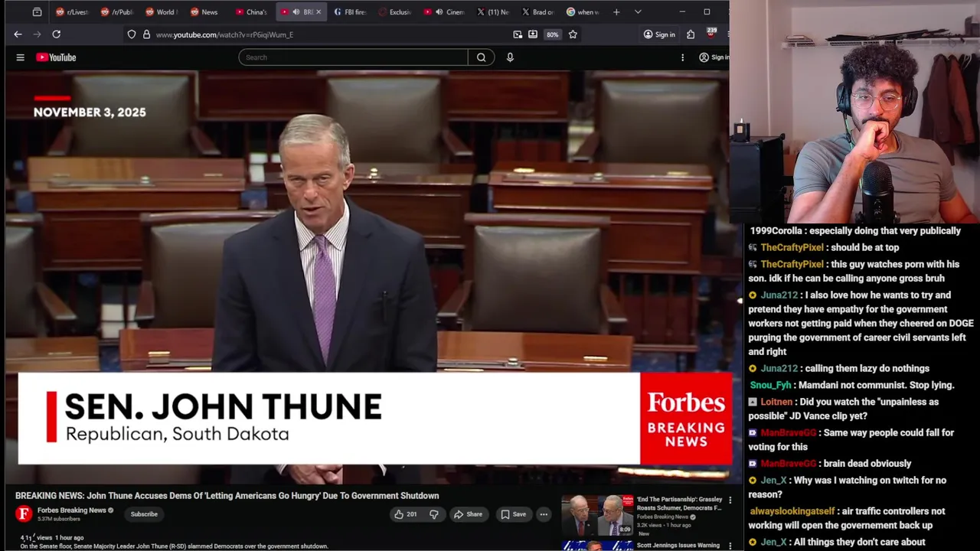
Task: Click the install/download icon in the address bar
Action: 533,34
